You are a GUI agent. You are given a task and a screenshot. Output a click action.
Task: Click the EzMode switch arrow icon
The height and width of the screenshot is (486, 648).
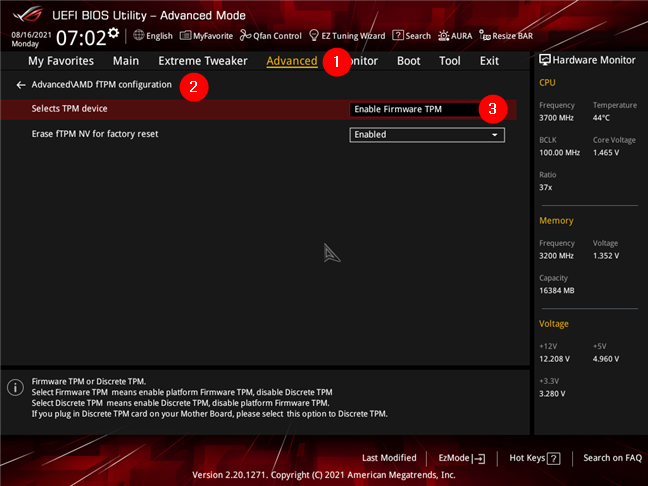coord(478,458)
